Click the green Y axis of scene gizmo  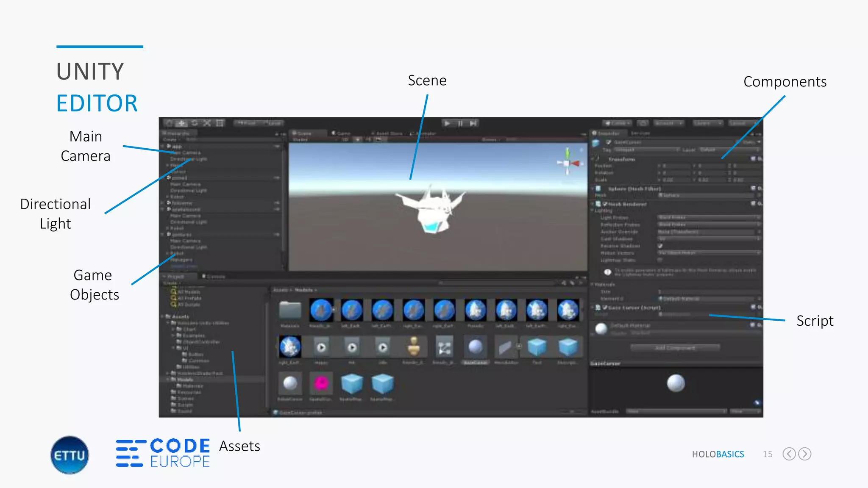click(x=568, y=153)
